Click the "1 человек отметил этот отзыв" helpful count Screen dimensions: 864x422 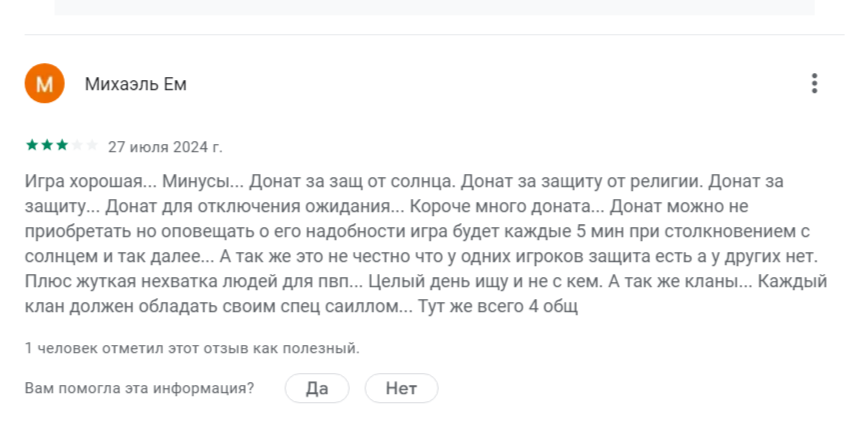[x=192, y=348]
